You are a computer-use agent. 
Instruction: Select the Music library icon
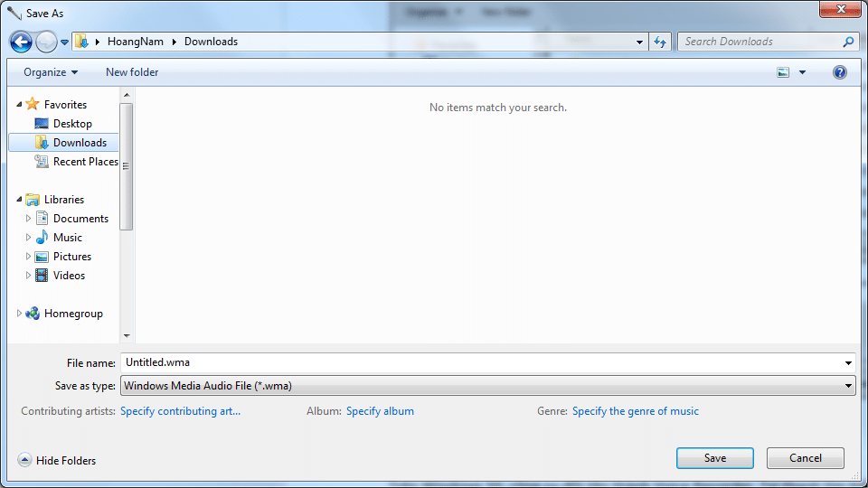coord(42,238)
